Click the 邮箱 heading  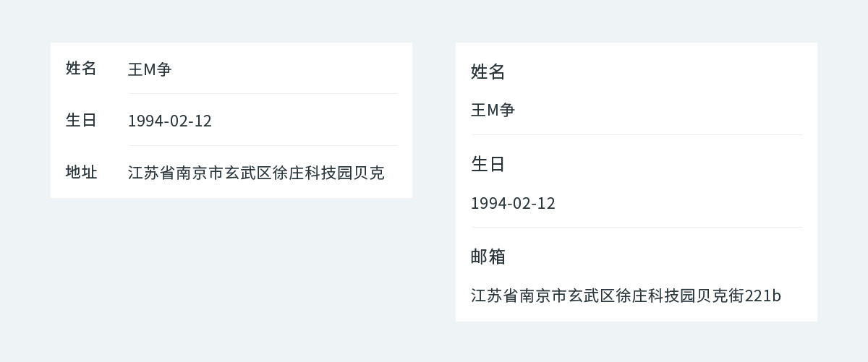[x=488, y=257]
